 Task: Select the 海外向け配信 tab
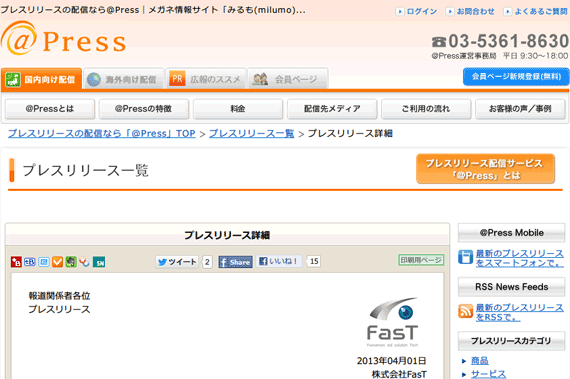tap(124, 79)
